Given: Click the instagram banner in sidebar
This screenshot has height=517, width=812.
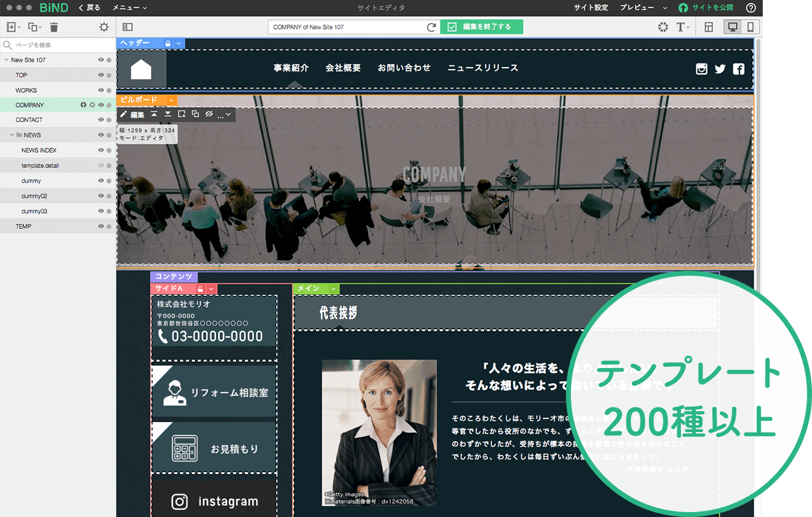Looking at the screenshot, I should click(x=214, y=500).
